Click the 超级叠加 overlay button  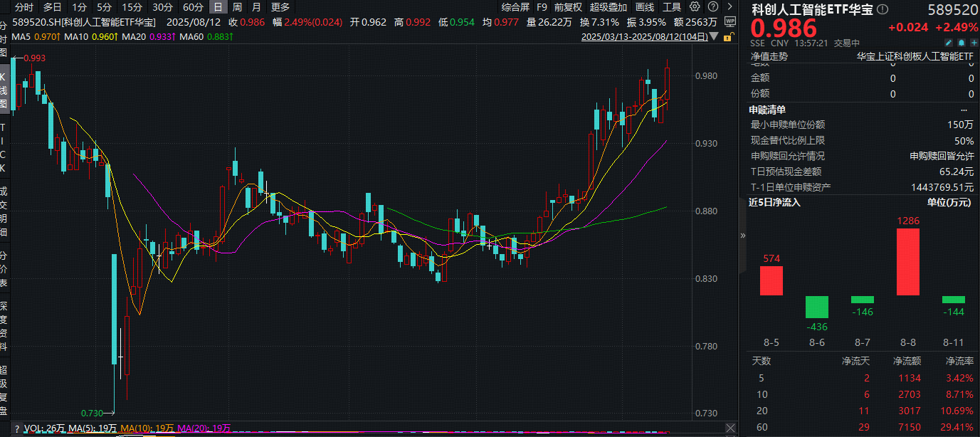click(608, 7)
